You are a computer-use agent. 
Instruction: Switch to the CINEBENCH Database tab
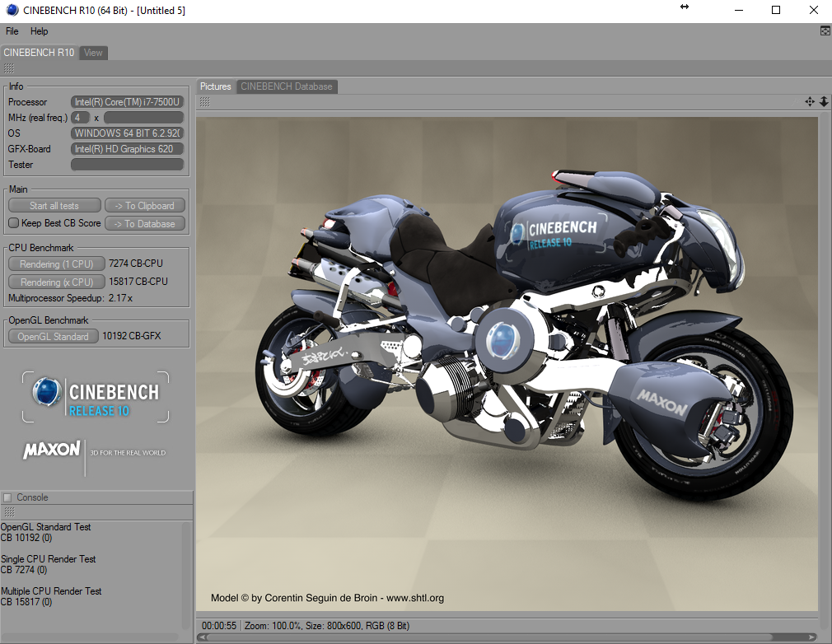(287, 86)
